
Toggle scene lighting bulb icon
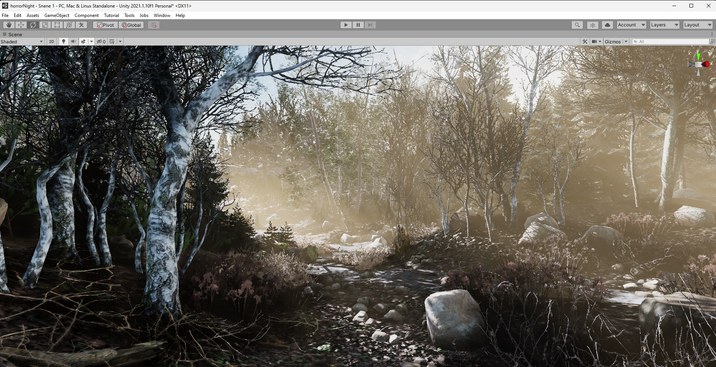63,42
